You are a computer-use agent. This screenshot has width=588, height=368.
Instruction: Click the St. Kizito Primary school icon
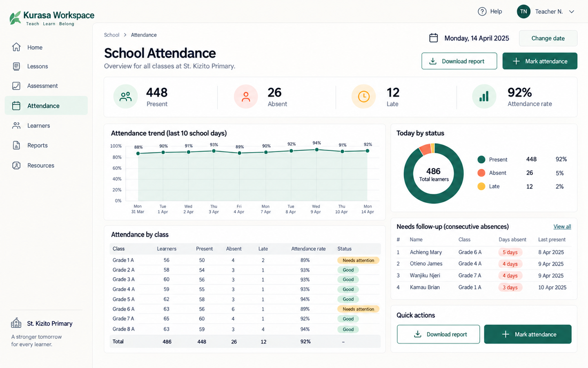[16, 323]
